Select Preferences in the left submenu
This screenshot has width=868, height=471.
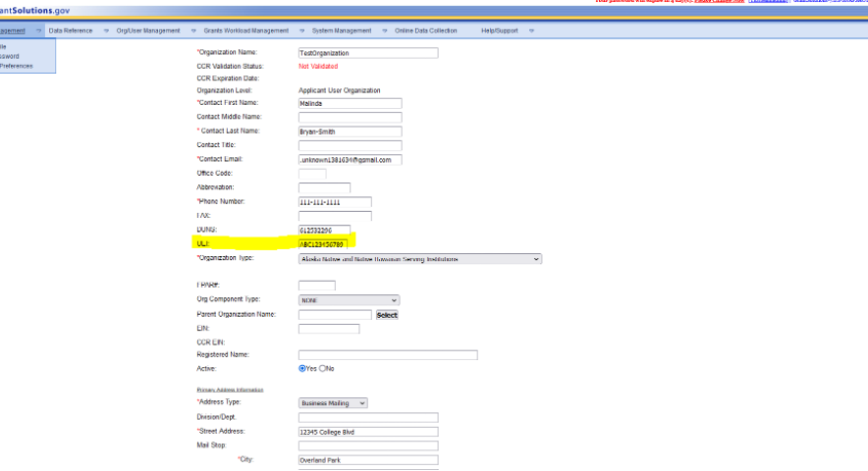click(x=17, y=66)
